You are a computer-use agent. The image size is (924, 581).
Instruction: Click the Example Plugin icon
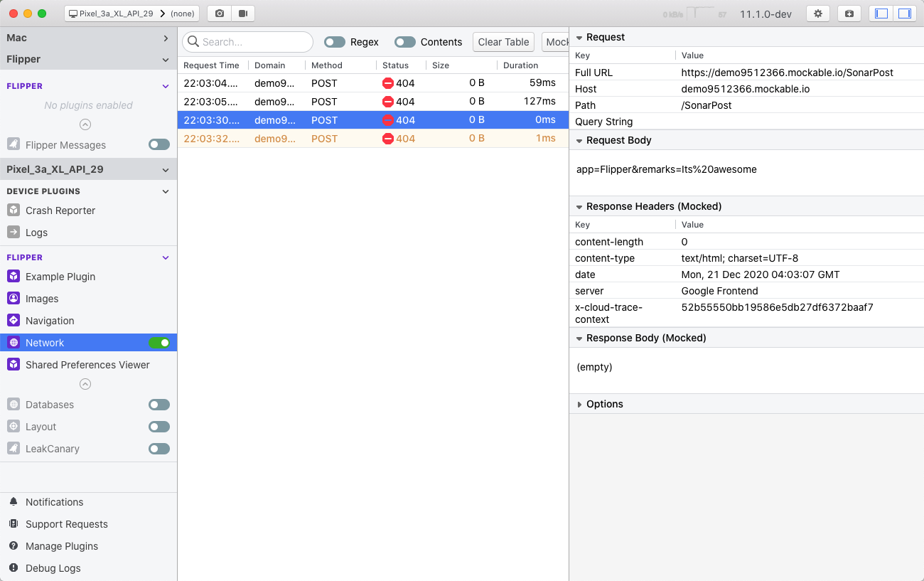coord(13,277)
